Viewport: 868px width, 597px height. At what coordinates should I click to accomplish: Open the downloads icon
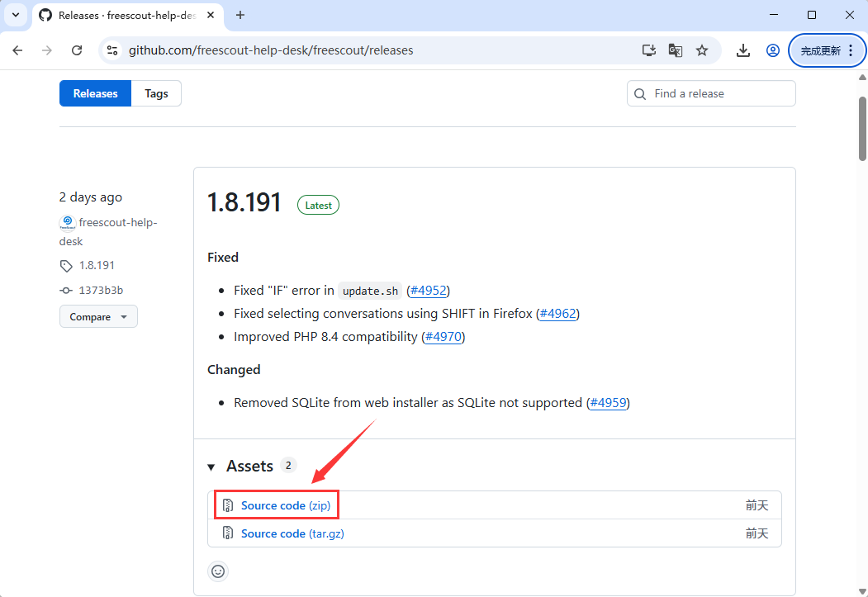tap(743, 50)
